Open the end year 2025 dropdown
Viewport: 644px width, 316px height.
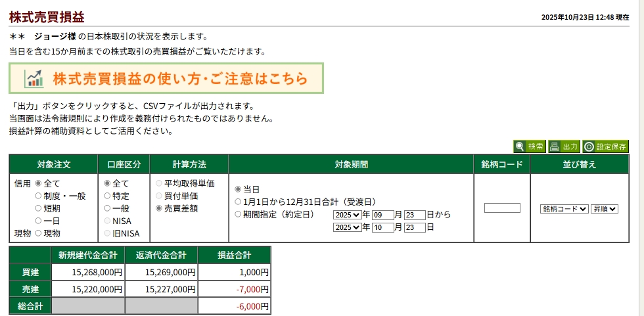347,227
